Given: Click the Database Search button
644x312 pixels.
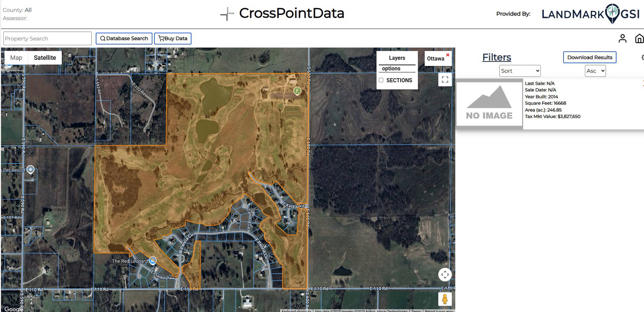Looking at the screenshot, I should (x=124, y=38).
